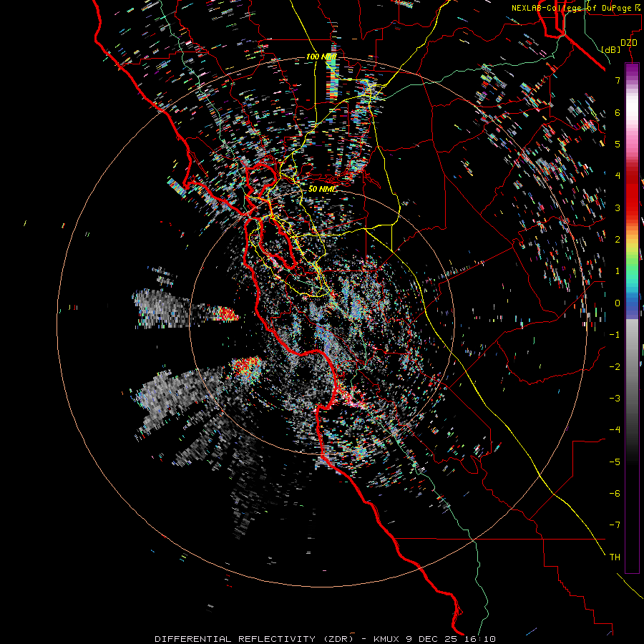Viewport: 644px width, 644px height.
Task: Click the -1 value on color scale
Action: tap(615, 335)
